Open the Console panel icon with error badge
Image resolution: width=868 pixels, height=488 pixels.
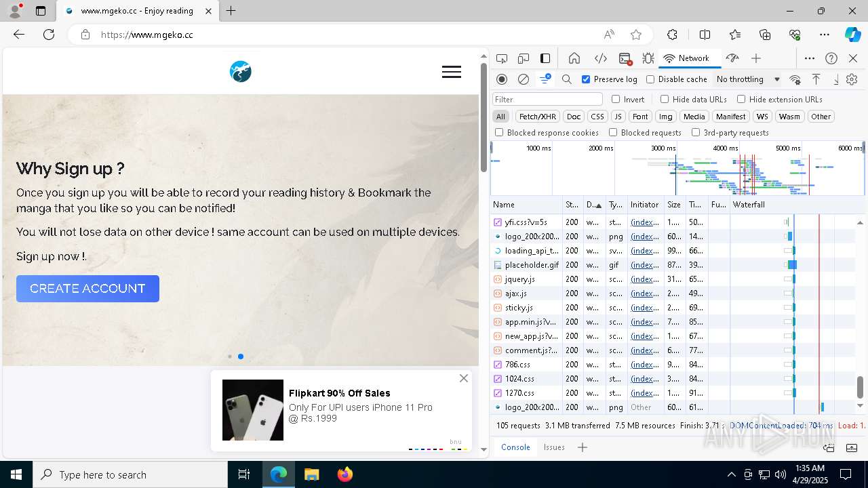(625, 58)
